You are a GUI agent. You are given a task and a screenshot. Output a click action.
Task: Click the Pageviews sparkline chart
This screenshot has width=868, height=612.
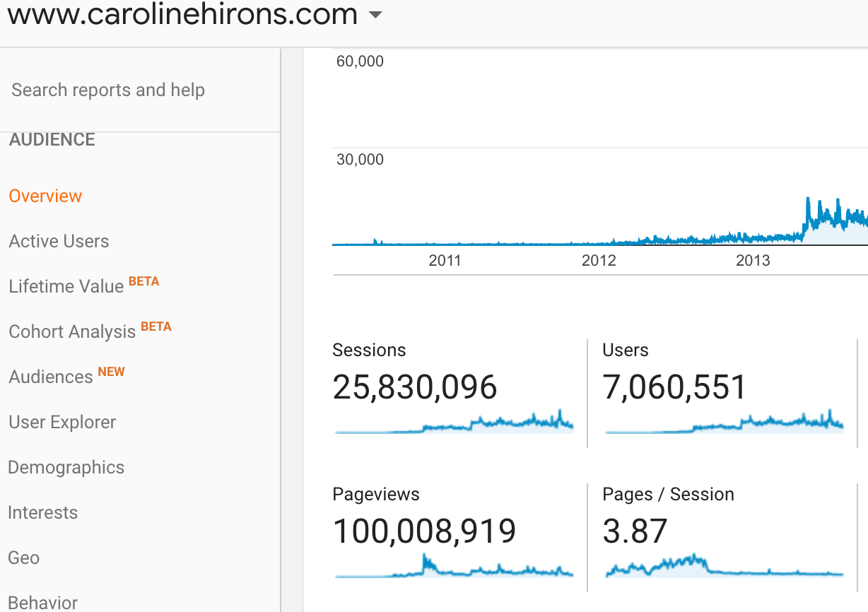454,565
